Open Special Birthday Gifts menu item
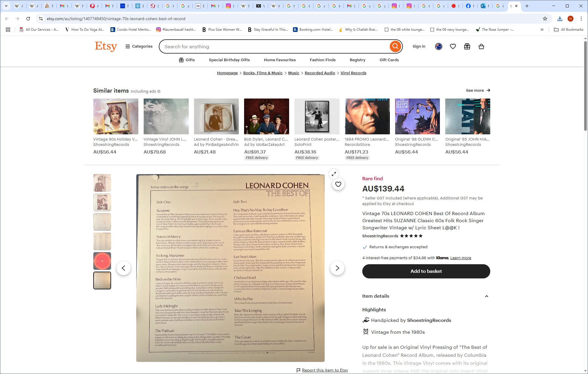The width and height of the screenshot is (588, 374). pyautogui.click(x=229, y=60)
